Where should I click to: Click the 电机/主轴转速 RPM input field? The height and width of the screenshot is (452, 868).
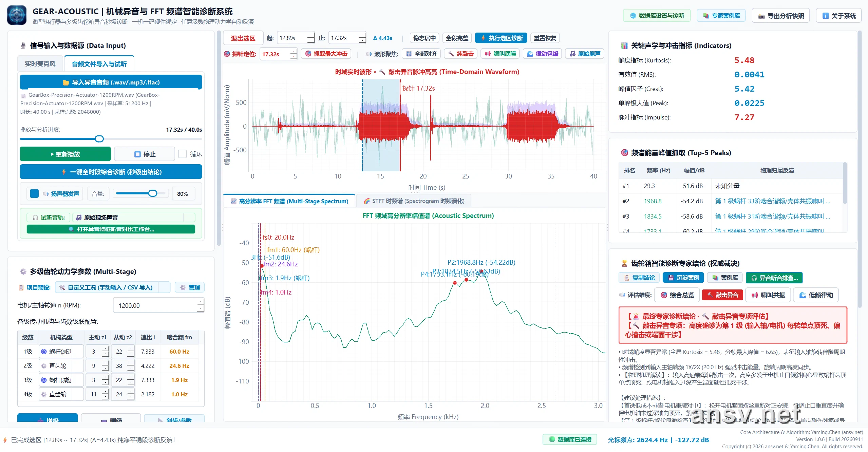coord(158,305)
